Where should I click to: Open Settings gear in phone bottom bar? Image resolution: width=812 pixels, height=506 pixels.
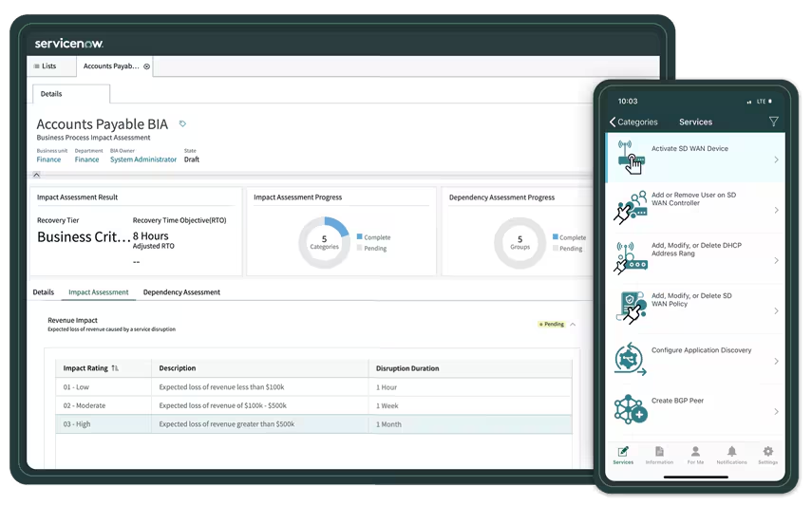coord(768,455)
